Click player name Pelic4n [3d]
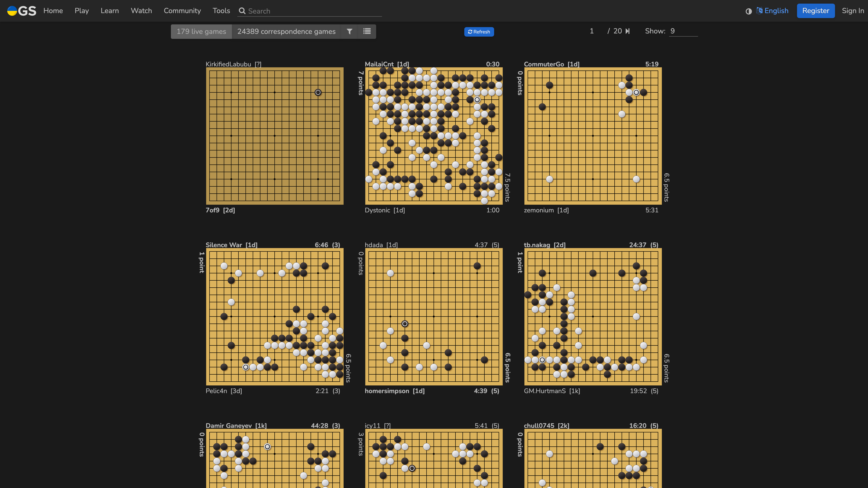868x488 pixels. pyautogui.click(x=224, y=391)
